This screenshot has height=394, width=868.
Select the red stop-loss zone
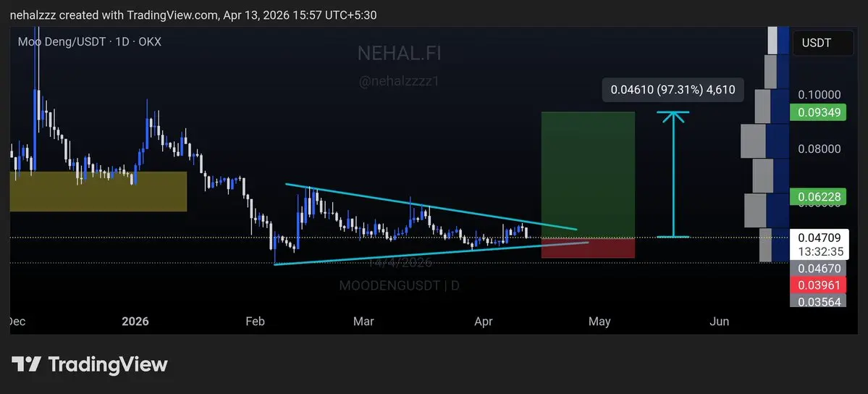coord(588,248)
